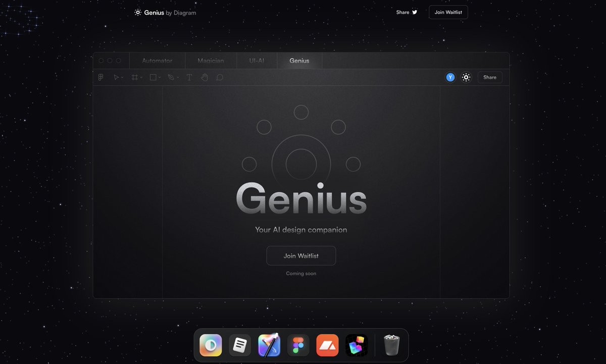The height and width of the screenshot is (364, 606).
Task: Click the 'Coming soon' text
Action: pos(301,274)
